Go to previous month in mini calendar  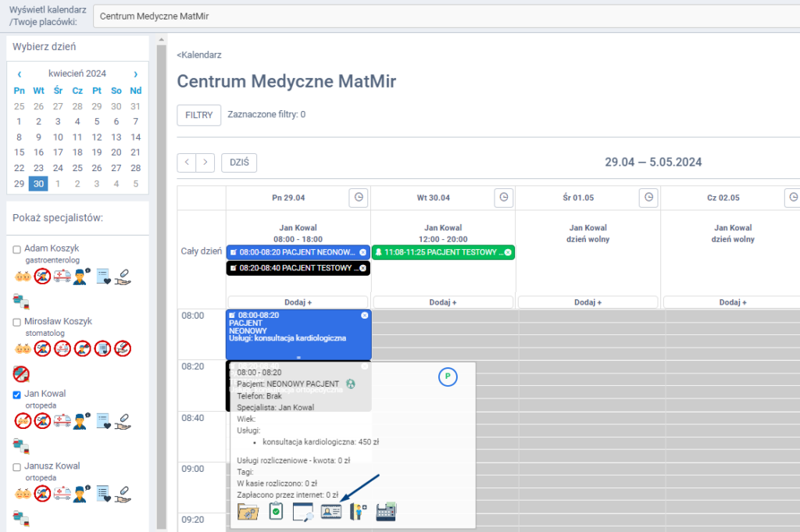click(x=19, y=73)
